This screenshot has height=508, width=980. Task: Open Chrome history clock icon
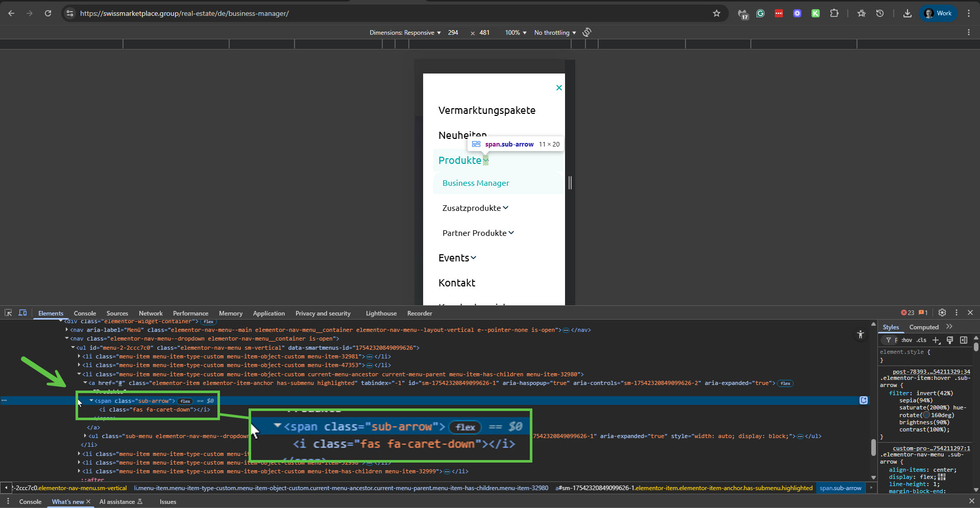(880, 13)
